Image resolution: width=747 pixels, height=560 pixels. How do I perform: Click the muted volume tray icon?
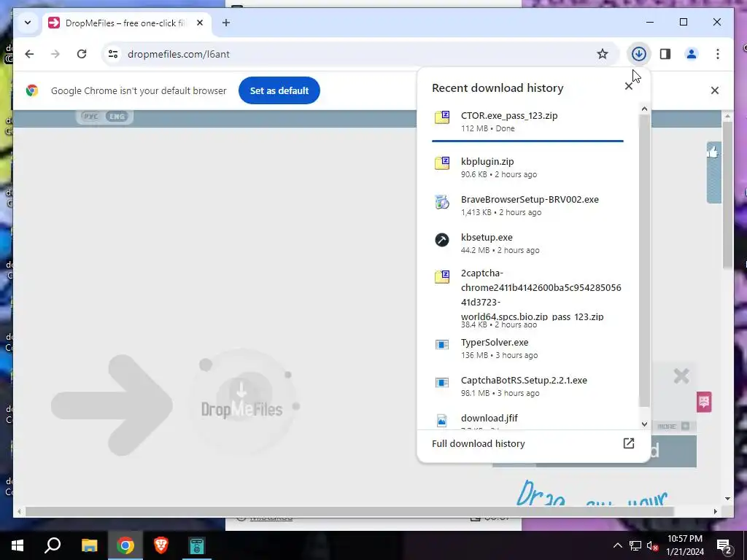click(x=653, y=545)
